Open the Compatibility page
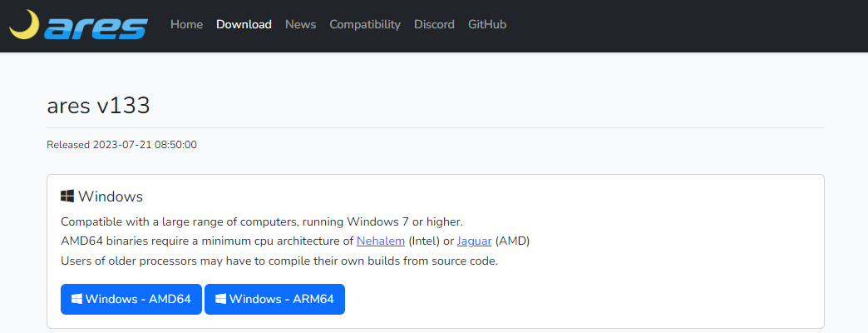 [x=365, y=24]
